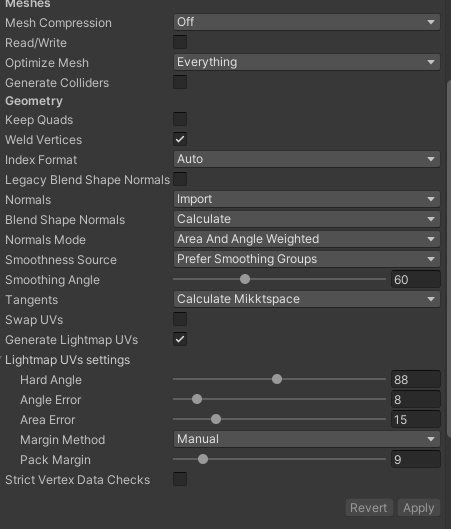Enable the Read/Write checkbox

[x=180, y=42]
